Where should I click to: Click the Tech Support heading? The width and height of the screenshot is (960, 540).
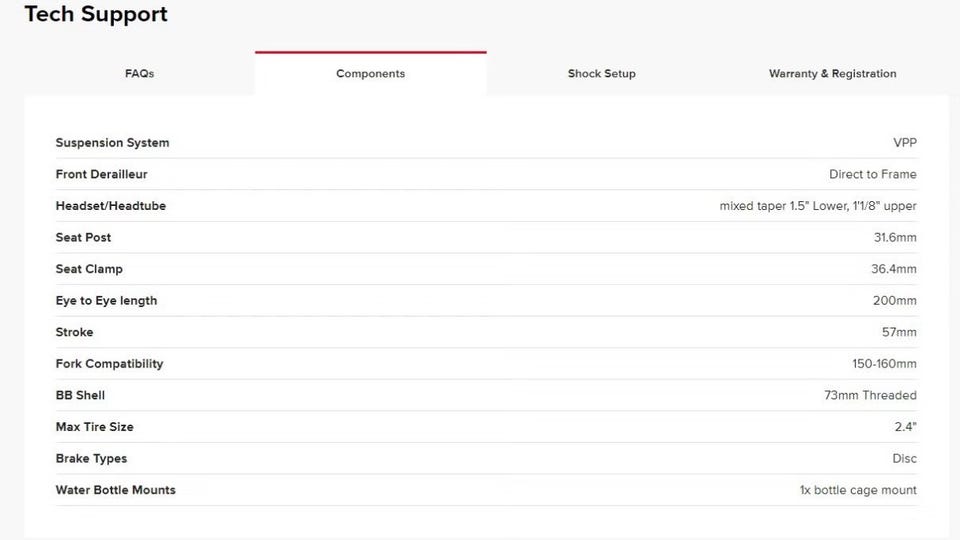click(96, 14)
